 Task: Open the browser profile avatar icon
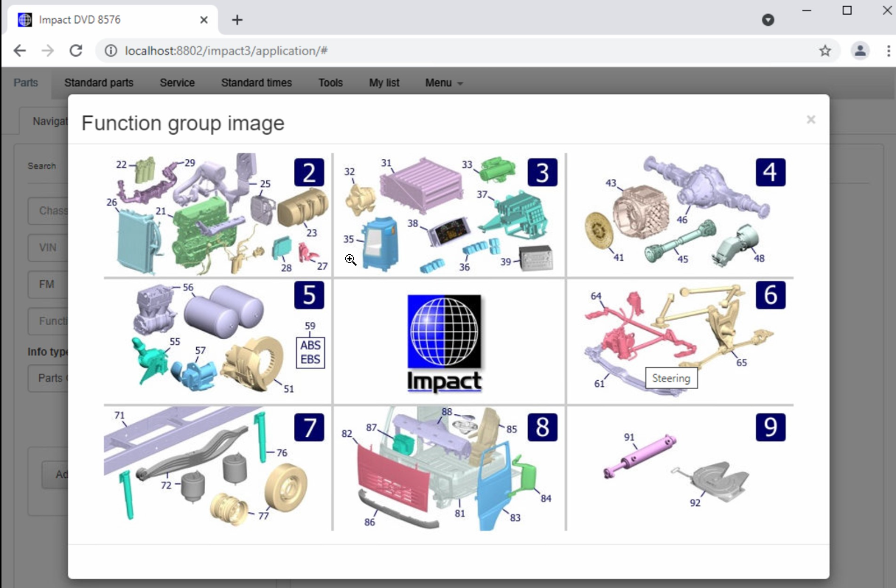(860, 51)
